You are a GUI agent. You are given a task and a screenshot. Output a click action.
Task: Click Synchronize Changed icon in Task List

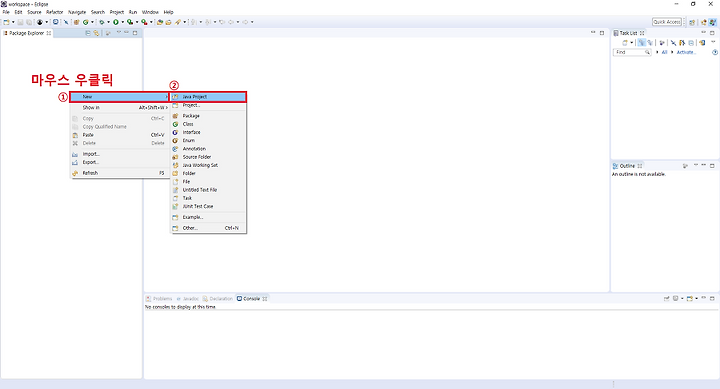click(x=702, y=43)
